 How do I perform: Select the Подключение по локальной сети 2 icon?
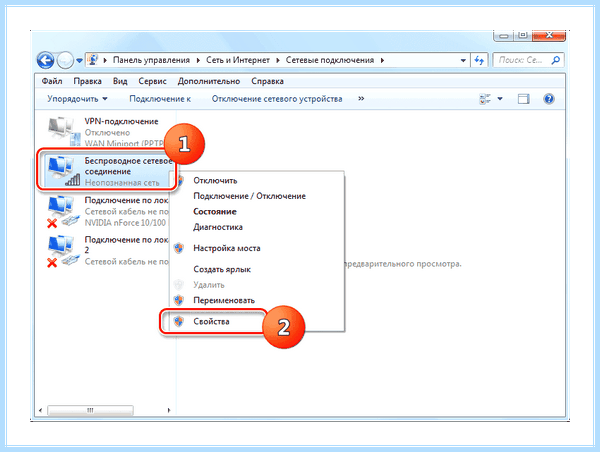pos(64,251)
